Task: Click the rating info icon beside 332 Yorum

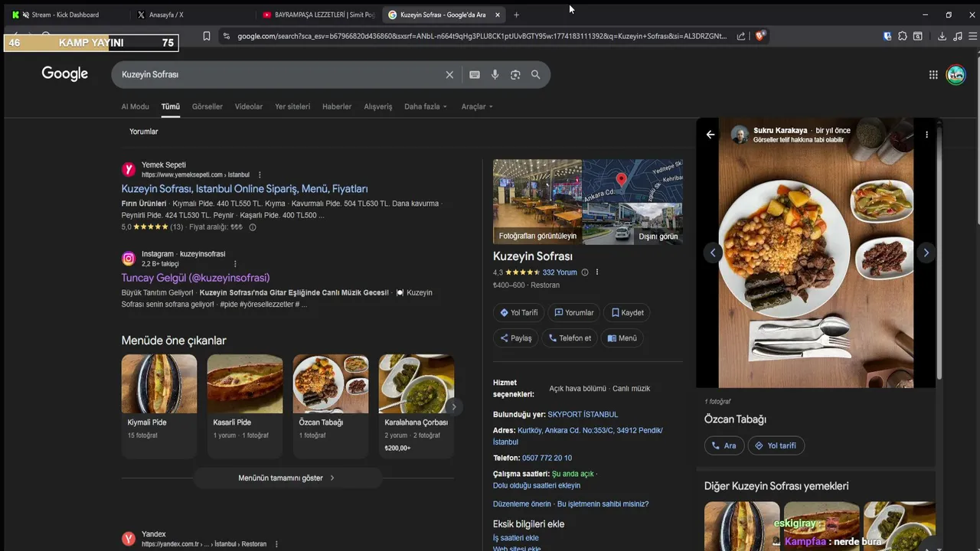Action: [585, 272]
